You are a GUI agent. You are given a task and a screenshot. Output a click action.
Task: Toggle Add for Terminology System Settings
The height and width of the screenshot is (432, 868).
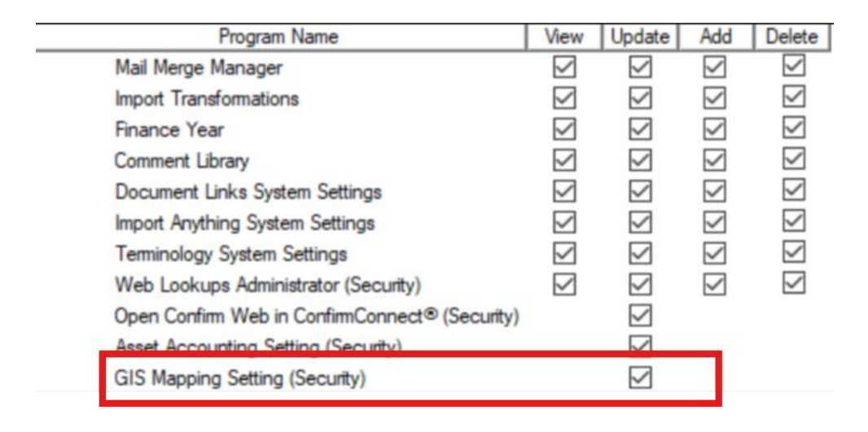(x=714, y=254)
